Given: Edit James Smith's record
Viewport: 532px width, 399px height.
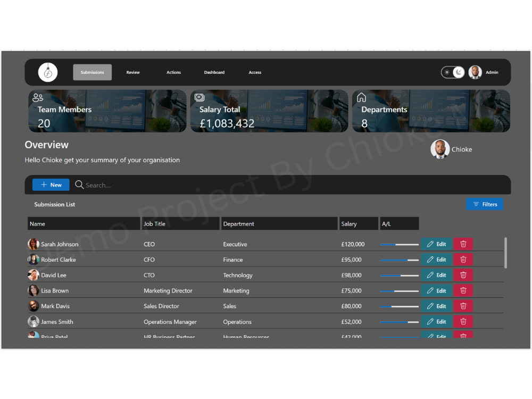Looking at the screenshot, I should pos(436,321).
